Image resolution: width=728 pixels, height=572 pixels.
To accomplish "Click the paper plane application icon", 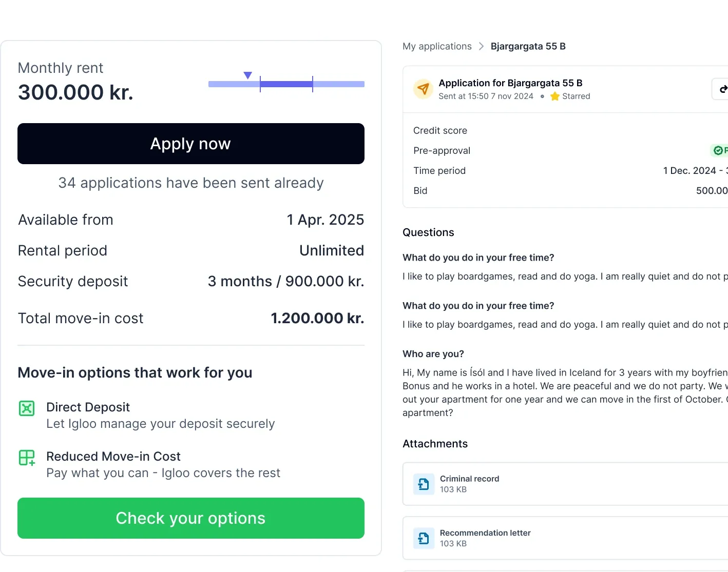I will click(x=423, y=89).
